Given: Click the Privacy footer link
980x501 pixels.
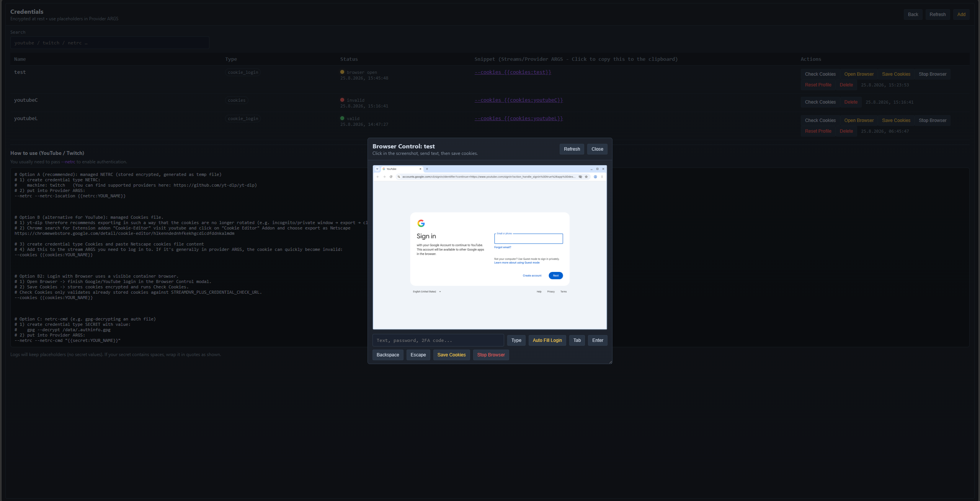Looking at the screenshot, I should (551, 291).
